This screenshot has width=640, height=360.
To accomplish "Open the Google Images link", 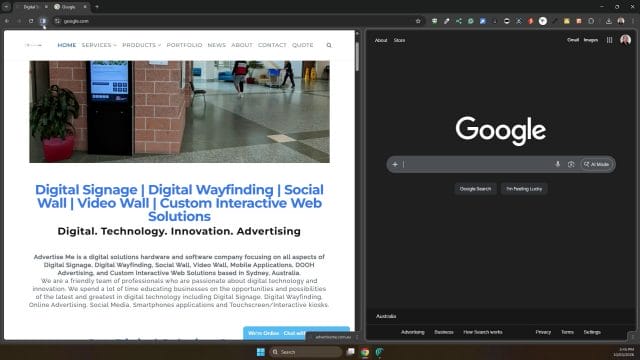I will [x=591, y=40].
